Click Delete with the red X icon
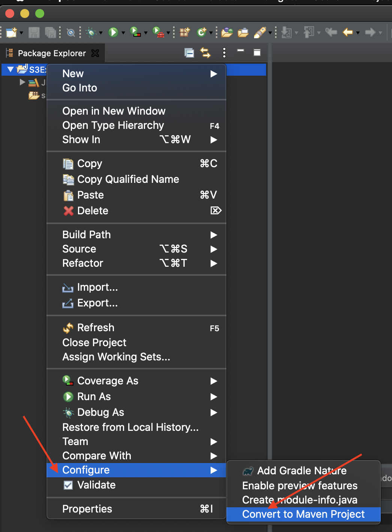392x532 pixels. [93, 211]
